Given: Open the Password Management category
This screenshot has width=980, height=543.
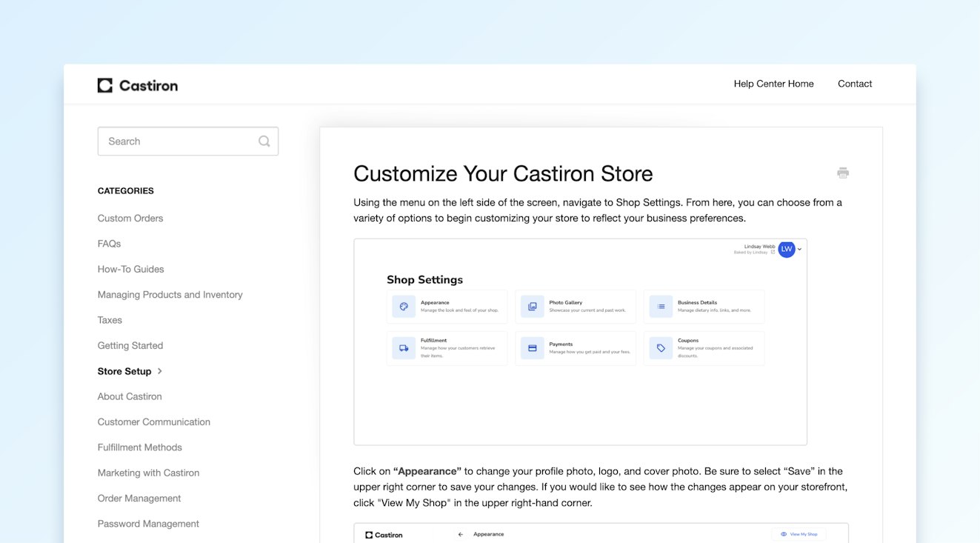Looking at the screenshot, I should pos(148,524).
